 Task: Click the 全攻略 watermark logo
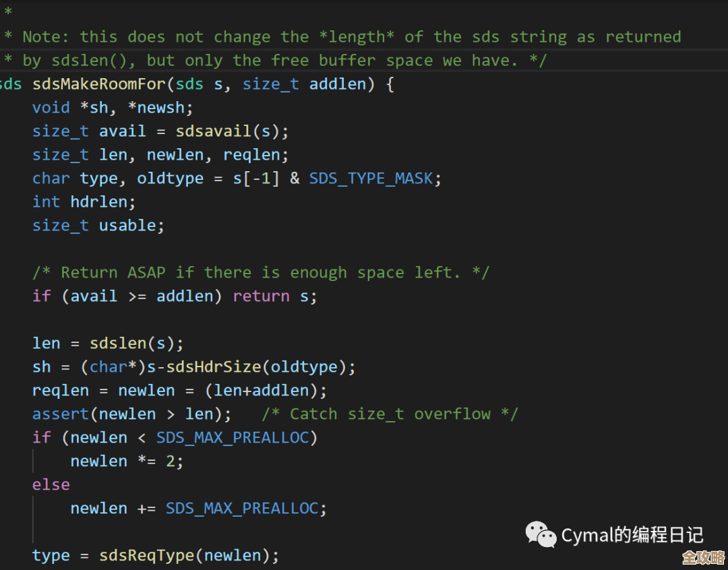(702, 558)
